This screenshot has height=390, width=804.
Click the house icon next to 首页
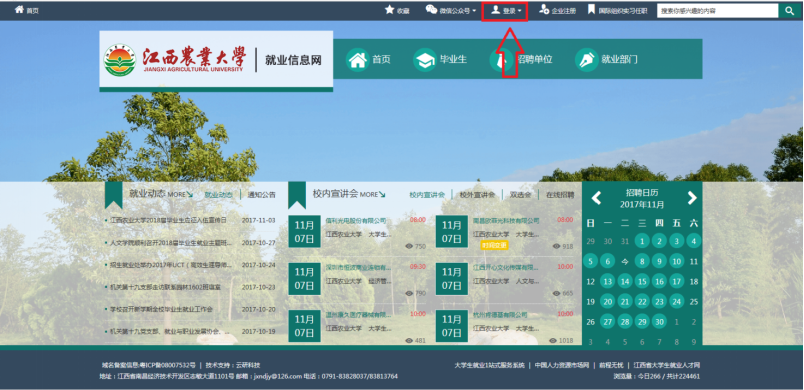pos(357,59)
